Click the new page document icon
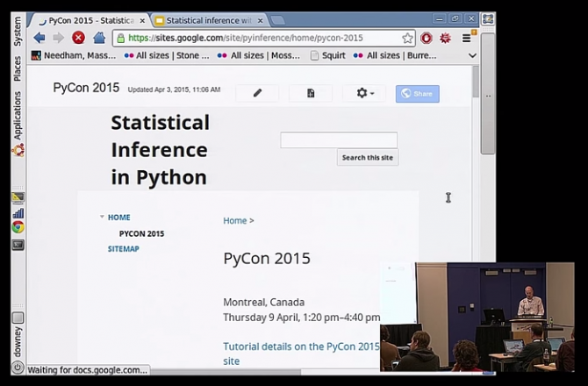The image size is (588, 386). coord(311,93)
